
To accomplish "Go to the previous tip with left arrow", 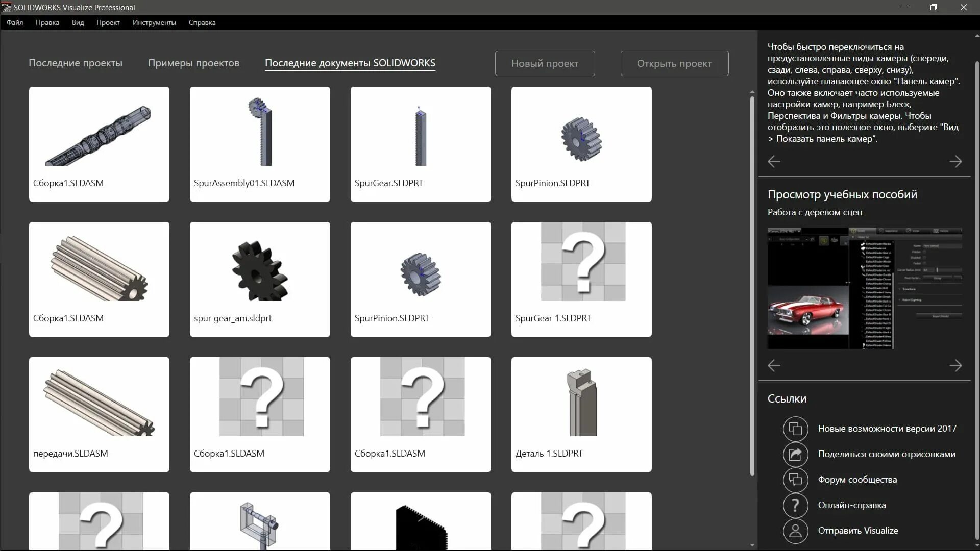I will click(774, 162).
